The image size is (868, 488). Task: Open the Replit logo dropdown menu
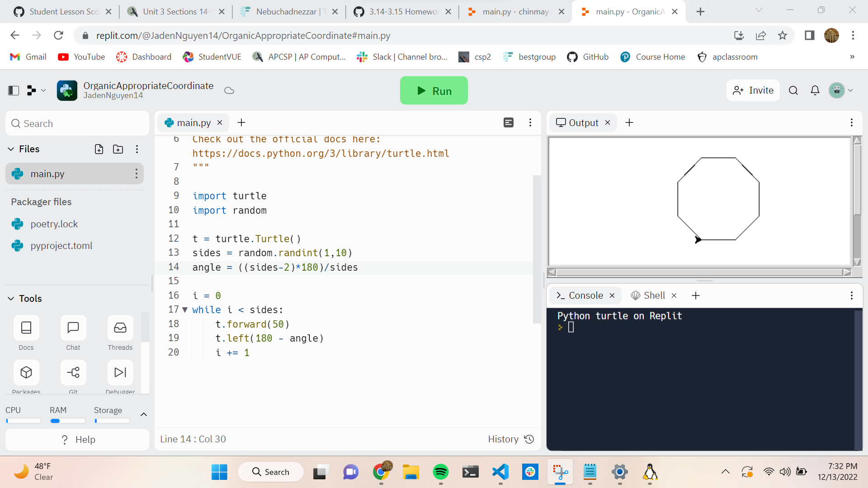(x=36, y=90)
